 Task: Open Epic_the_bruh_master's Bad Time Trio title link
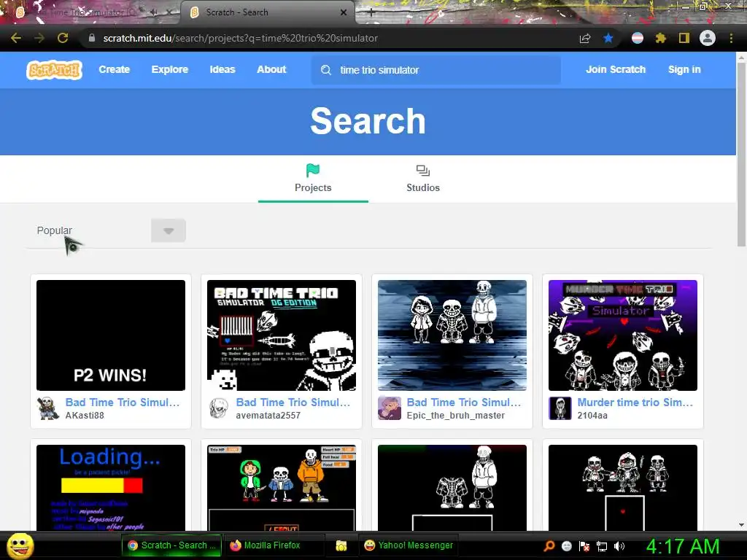tap(464, 402)
